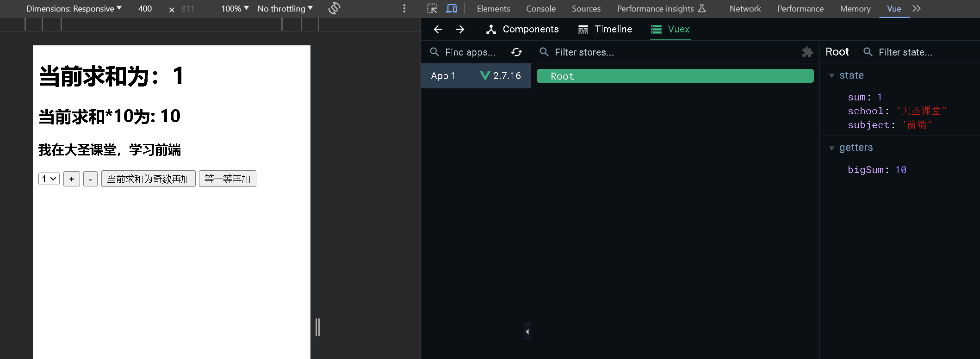980x359 pixels.
Task: Open the Performance tab
Action: pyautogui.click(x=800, y=8)
